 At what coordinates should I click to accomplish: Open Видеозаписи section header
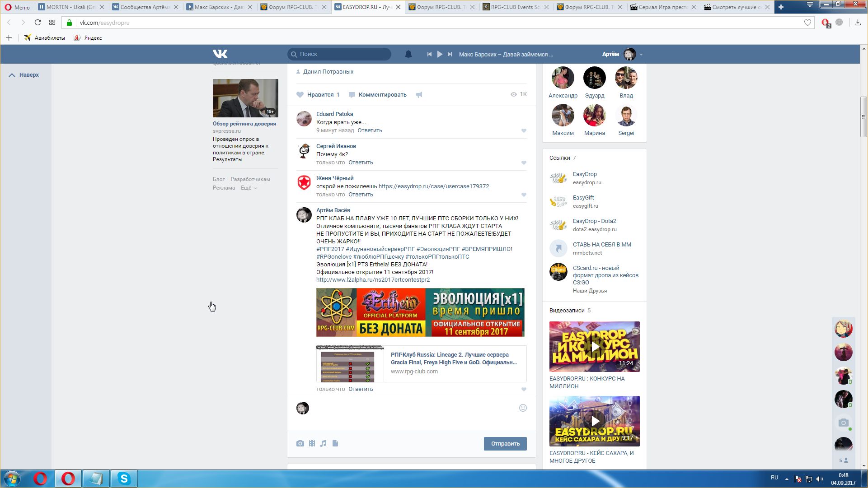pos(567,311)
